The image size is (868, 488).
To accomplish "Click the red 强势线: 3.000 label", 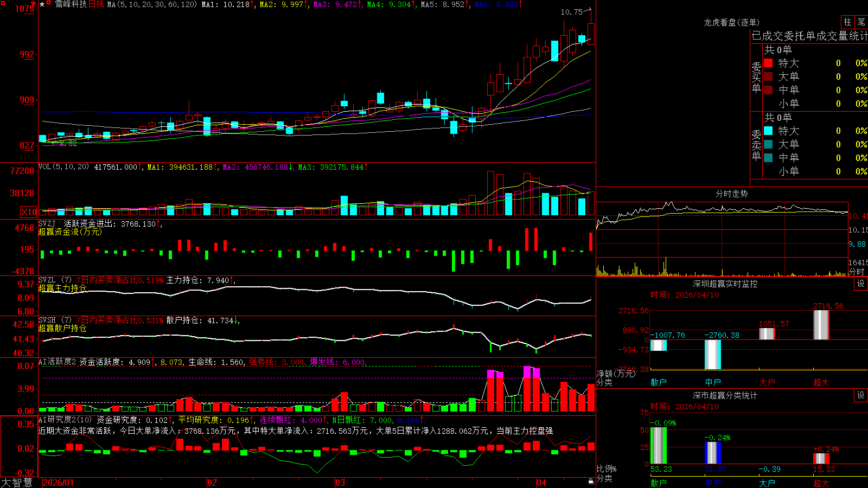I will [x=278, y=362].
